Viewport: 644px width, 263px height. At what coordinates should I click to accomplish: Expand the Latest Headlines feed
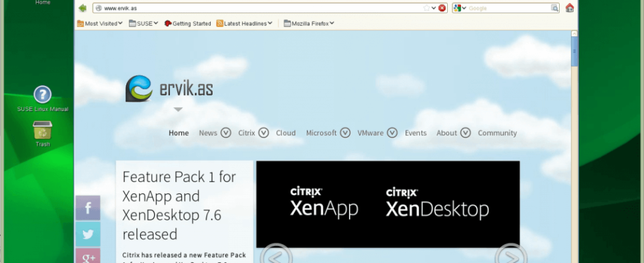point(244,24)
